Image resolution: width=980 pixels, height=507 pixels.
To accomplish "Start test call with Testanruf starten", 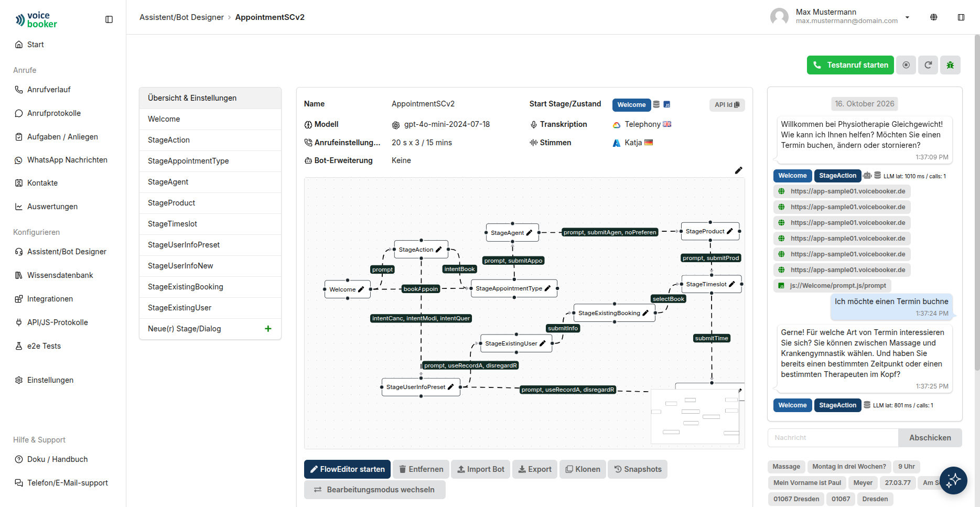I will coord(850,65).
